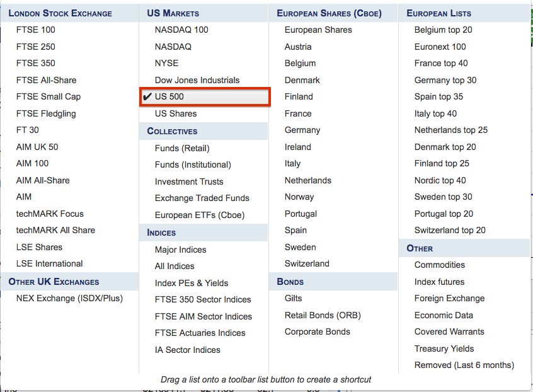
Task: Open the FTSE 350 list
Action: tap(36, 63)
